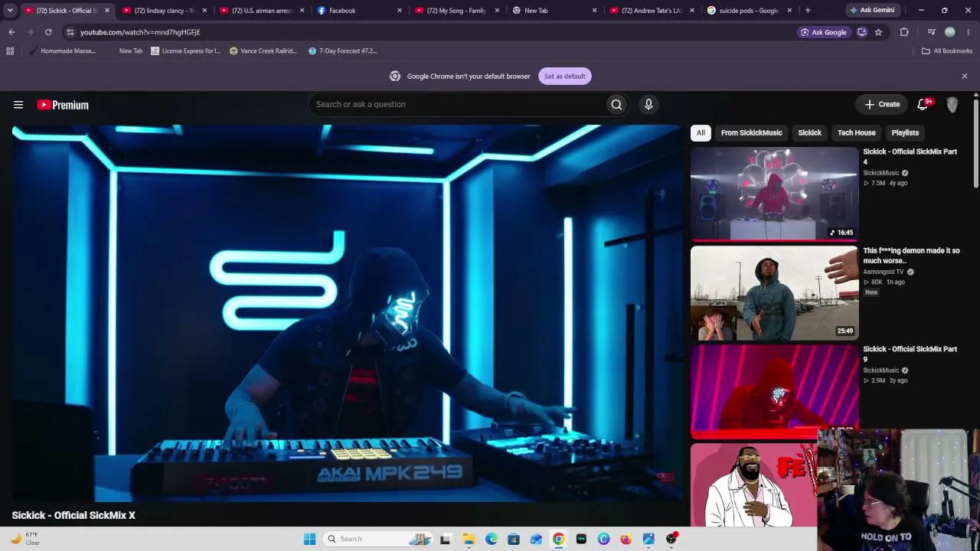Reload the current YouTube page
980x551 pixels.
point(48,32)
